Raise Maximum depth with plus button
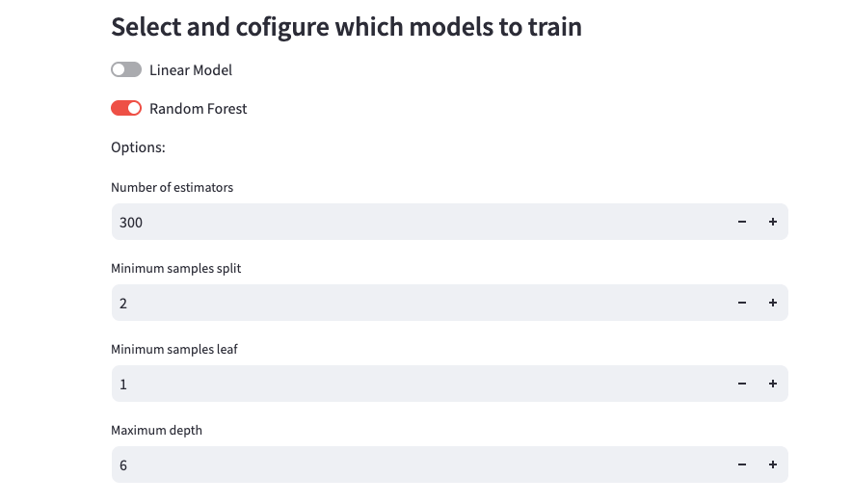 pos(772,465)
